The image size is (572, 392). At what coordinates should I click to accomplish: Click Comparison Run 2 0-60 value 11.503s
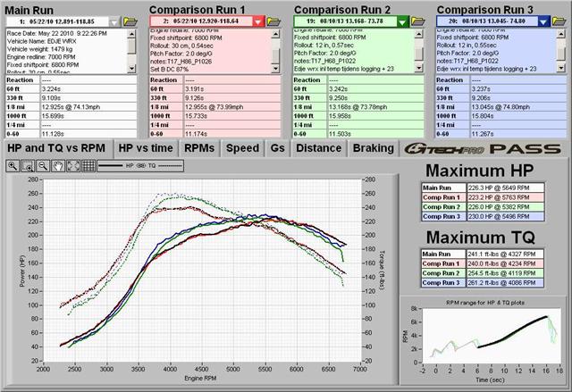click(375, 134)
